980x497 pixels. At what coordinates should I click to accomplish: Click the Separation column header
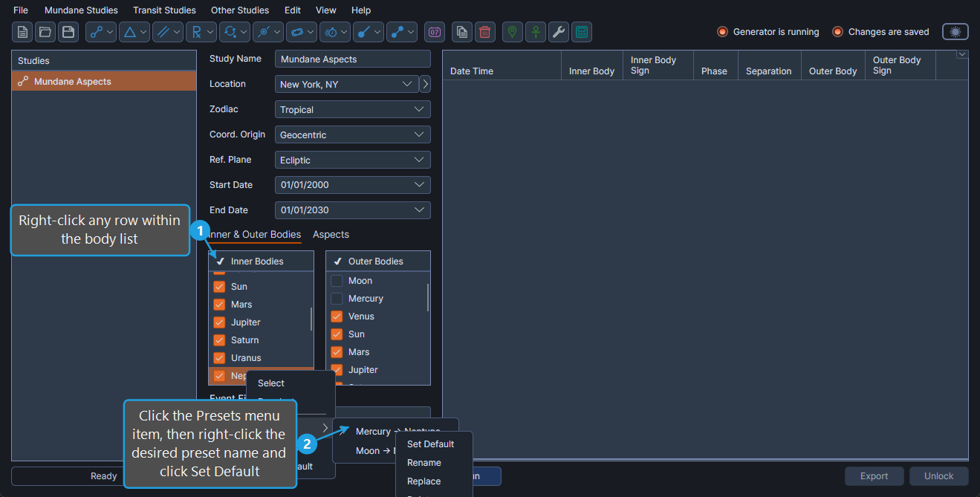click(x=769, y=65)
